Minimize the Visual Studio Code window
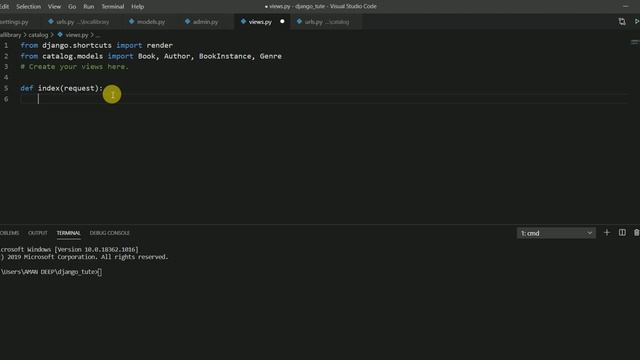This screenshot has height=360, width=640. click(x=625, y=6)
